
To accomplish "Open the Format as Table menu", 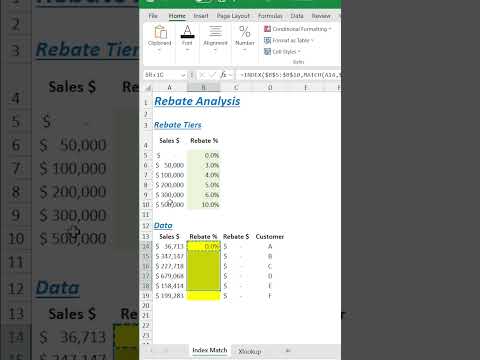I will (289, 40).
